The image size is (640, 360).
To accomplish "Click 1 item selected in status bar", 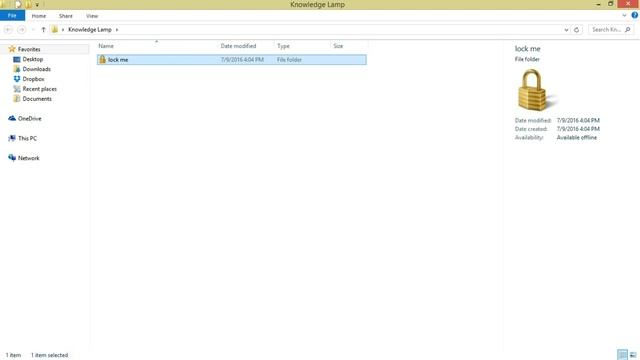I will (49, 355).
